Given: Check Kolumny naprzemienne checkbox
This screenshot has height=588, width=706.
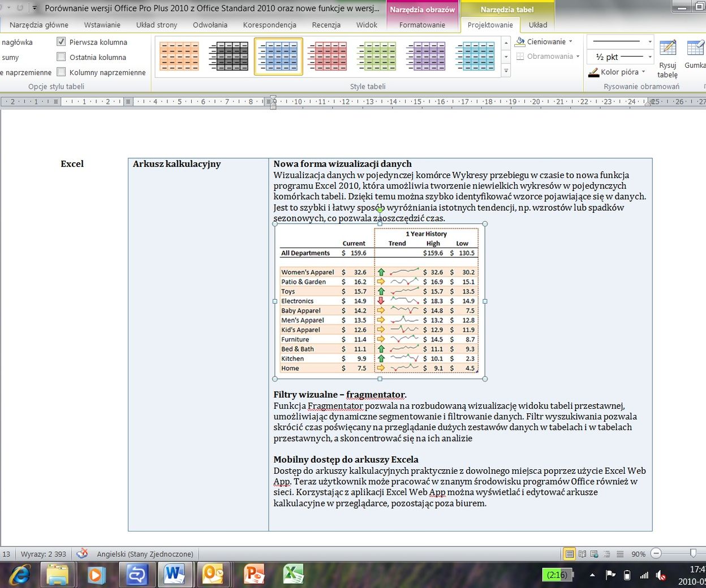Looking at the screenshot, I should pos(61,72).
